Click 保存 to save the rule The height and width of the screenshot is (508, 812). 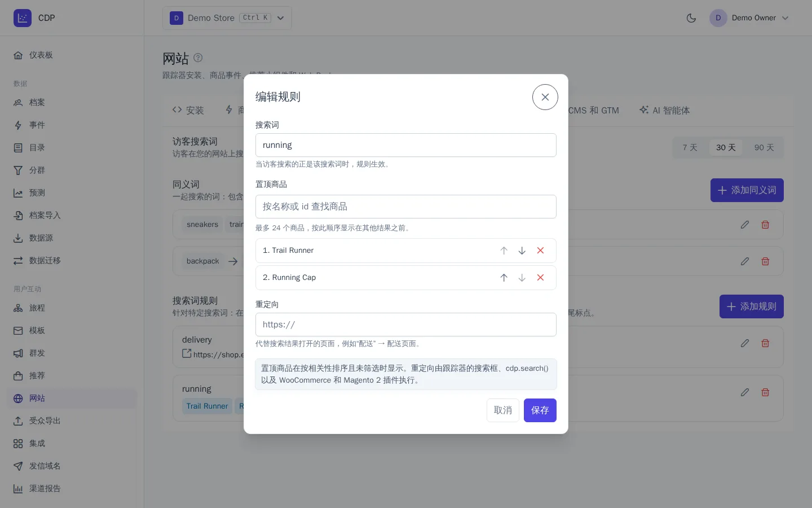tap(540, 410)
